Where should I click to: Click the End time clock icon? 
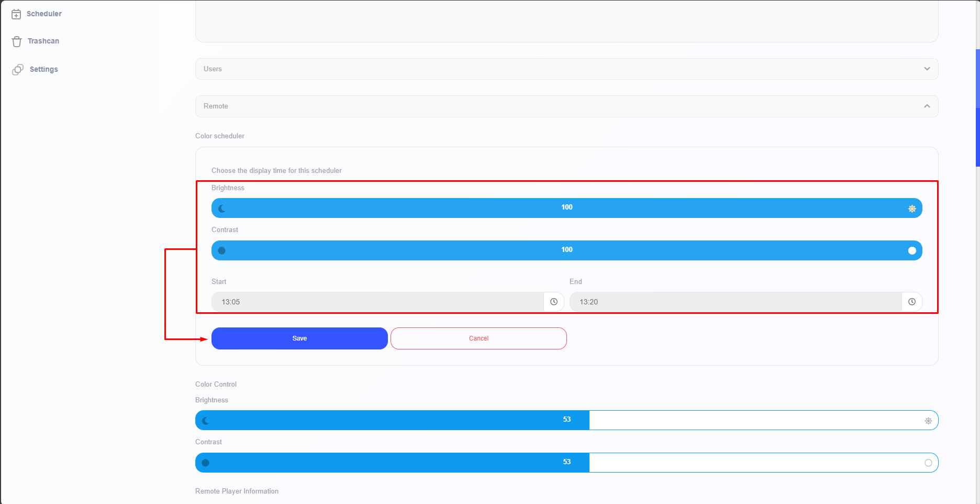tap(912, 302)
